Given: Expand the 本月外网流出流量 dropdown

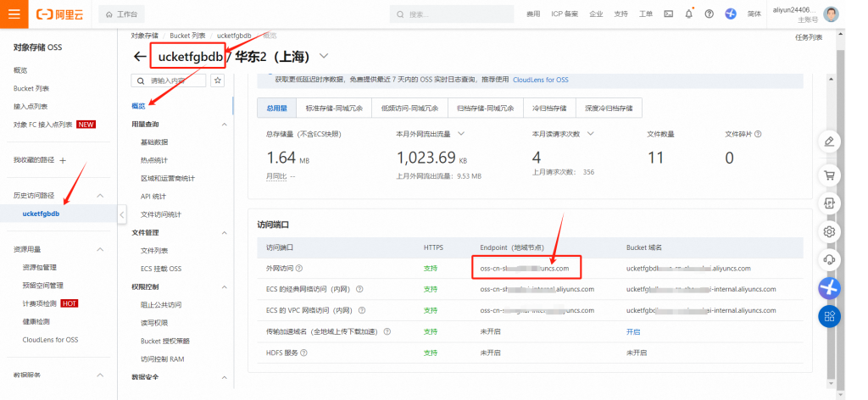Looking at the screenshot, I should (460, 134).
